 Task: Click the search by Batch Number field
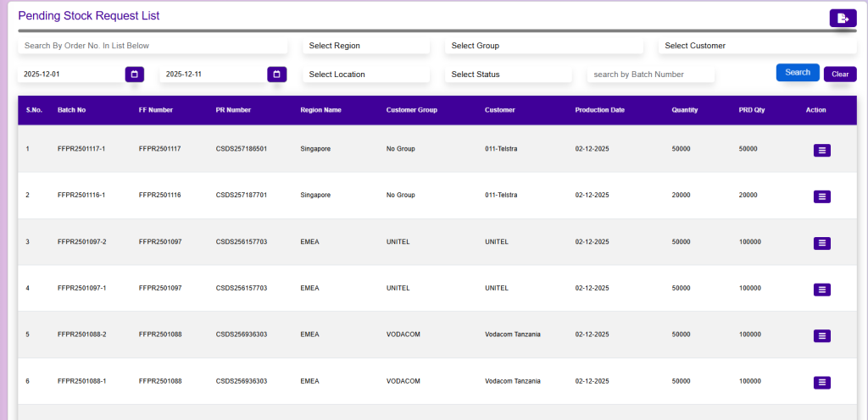click(650, 75)
